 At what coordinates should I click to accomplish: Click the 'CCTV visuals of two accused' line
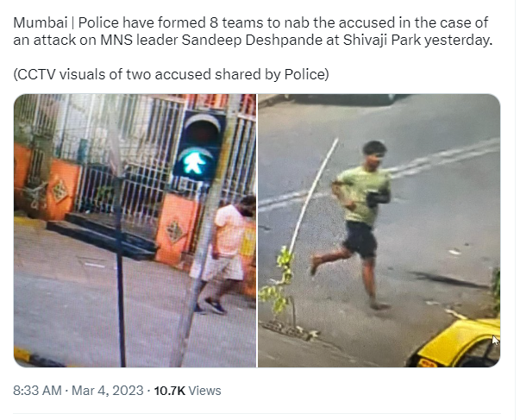click(x=171, y=74)
